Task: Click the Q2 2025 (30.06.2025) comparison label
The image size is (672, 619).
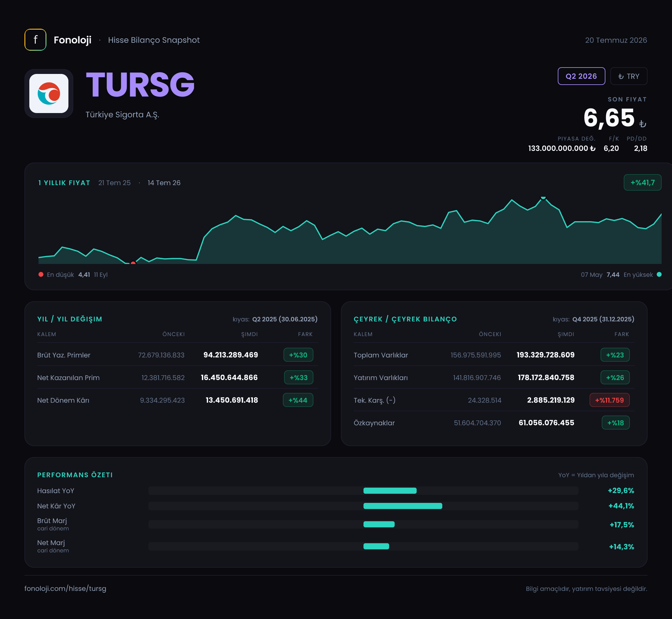Action: [x=285, y=319]
